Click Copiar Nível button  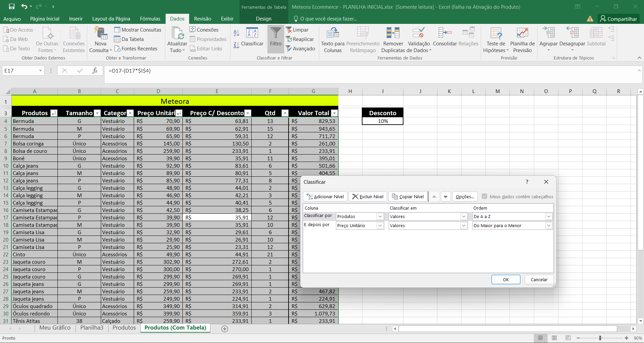[408, 197]
